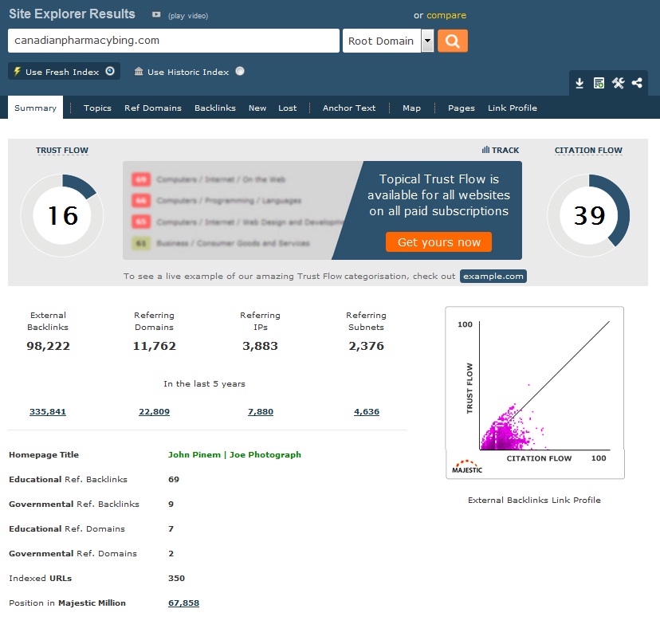Open the Topics tab
660x644 pixels.
click(x=97, y=108)
